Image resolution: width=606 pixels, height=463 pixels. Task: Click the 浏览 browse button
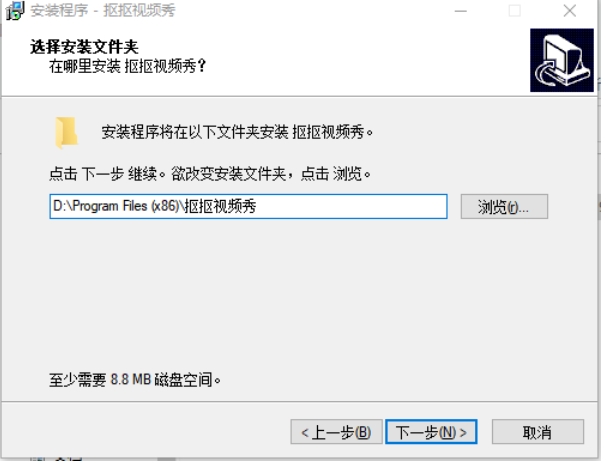tap(504, 207)
